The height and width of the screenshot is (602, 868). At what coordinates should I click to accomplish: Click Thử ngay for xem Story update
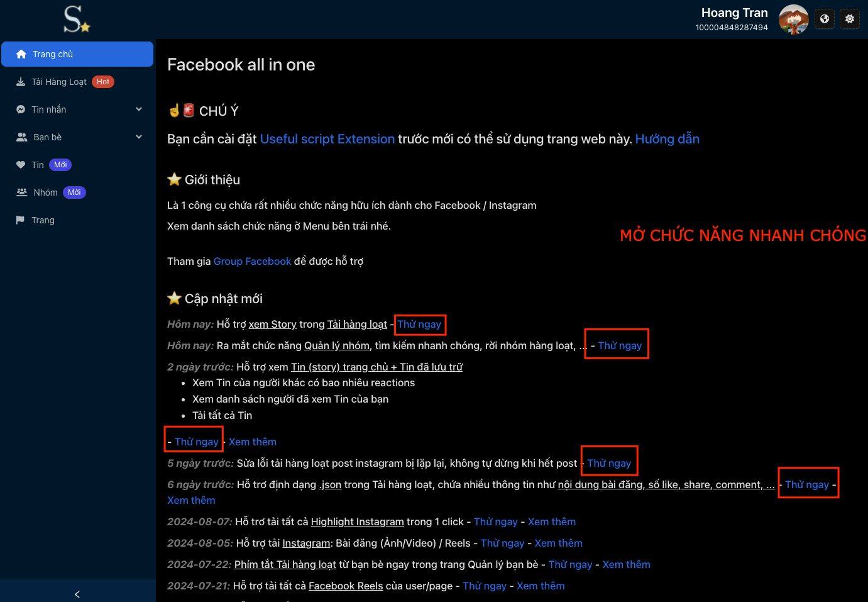(419, 324)
